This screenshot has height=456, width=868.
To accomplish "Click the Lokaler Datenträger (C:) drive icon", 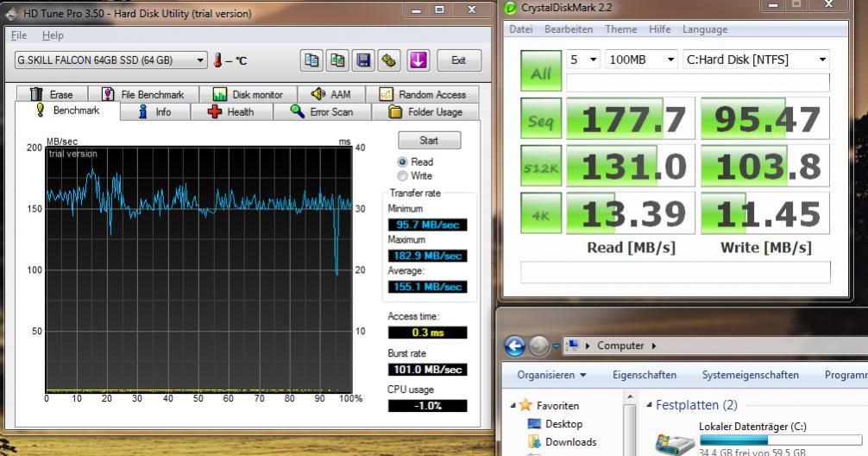I will (x=675, y=445).
